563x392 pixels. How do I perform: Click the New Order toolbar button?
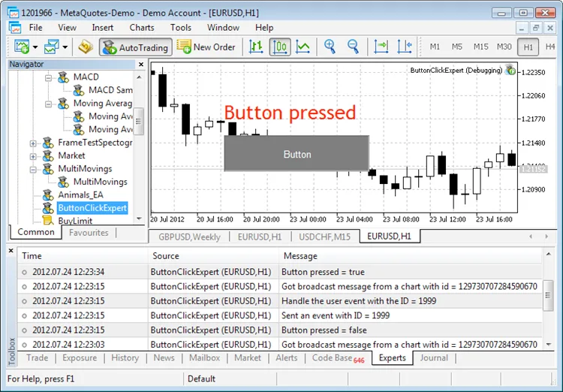click(x=206, y=47)
